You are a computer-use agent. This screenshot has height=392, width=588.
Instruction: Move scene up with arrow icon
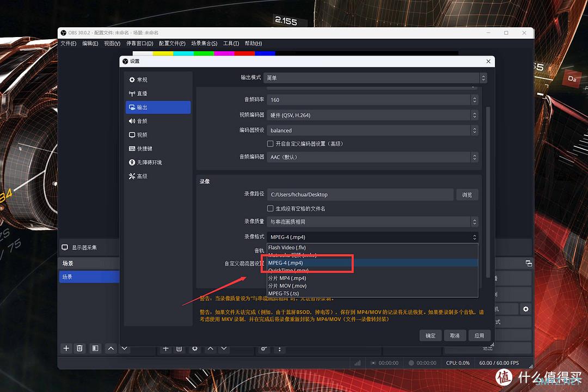click(111, 348)
